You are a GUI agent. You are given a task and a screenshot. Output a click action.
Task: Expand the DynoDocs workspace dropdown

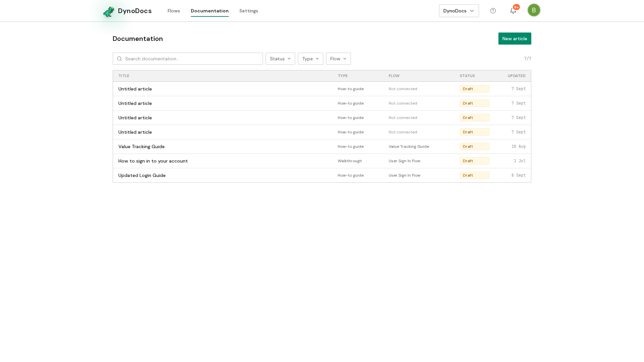[459, 11]
